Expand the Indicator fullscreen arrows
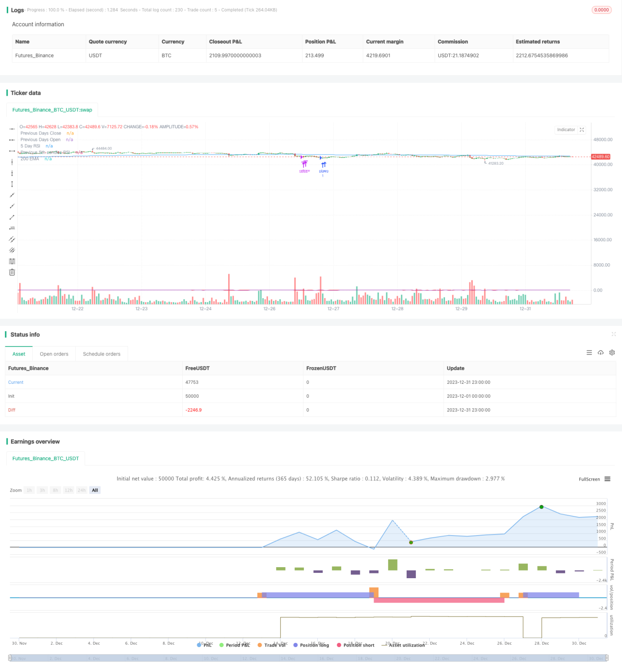 pyautogui.click(x=582, y=130)
